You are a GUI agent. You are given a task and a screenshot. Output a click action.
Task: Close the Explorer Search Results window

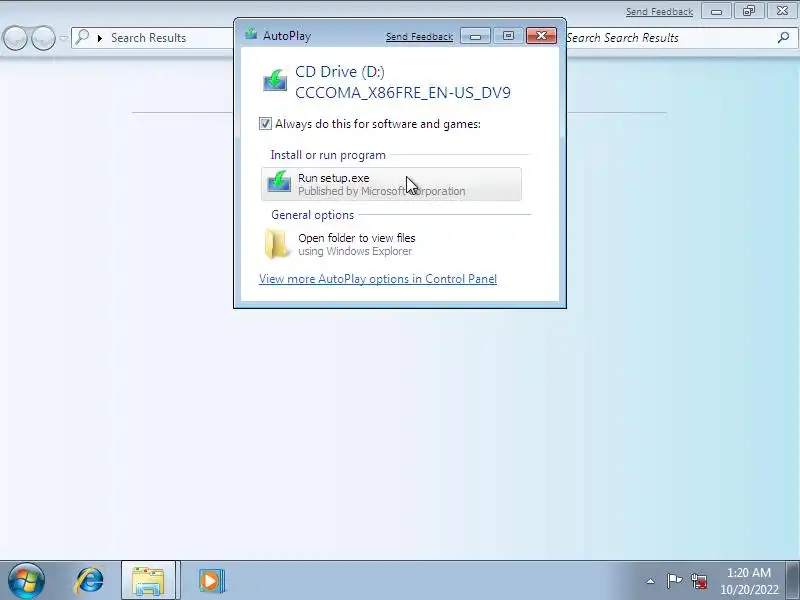tap(782, 11)
